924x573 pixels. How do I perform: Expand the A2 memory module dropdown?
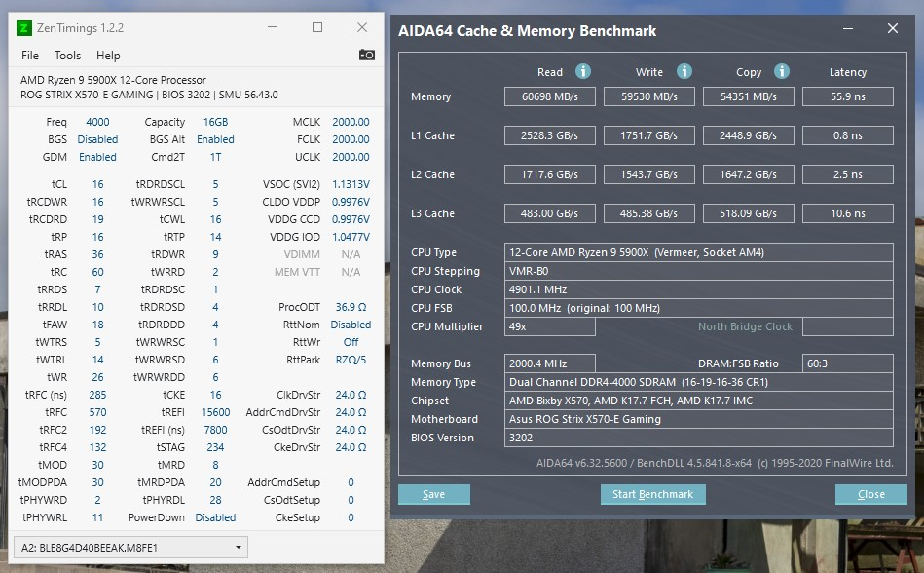point(130,547)
